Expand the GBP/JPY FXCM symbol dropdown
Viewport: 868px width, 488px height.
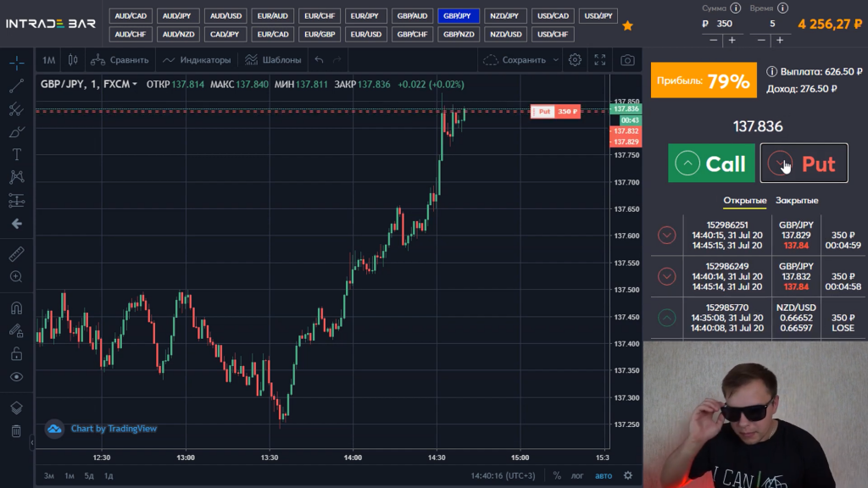click(x=134, y=85)
